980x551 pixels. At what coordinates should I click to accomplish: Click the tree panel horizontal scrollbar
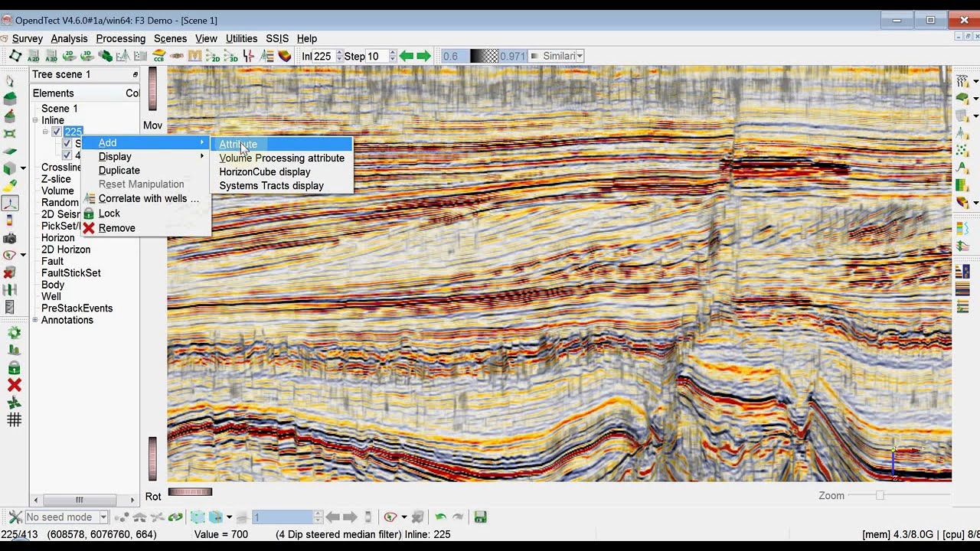(84, 500)
